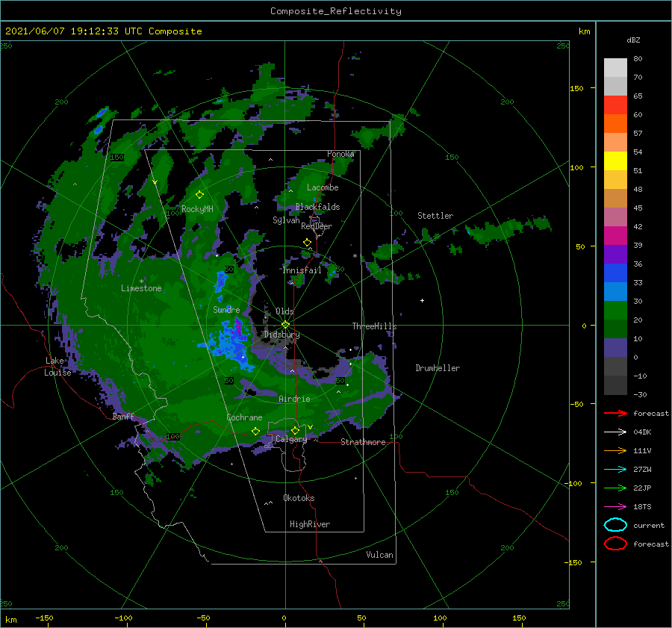Screen dimensions: 672x628
Task: Click the Limestone label
Action: pos(141,288)
